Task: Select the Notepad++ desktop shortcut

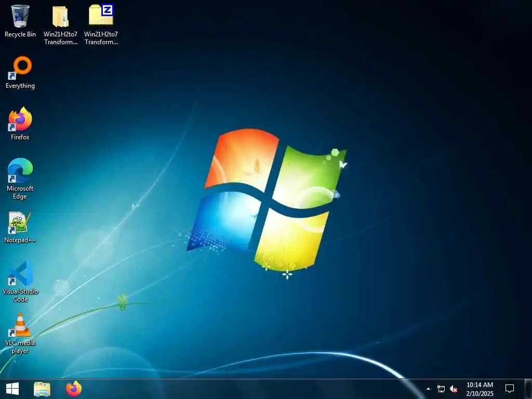Action: click(x=20, y=228)
